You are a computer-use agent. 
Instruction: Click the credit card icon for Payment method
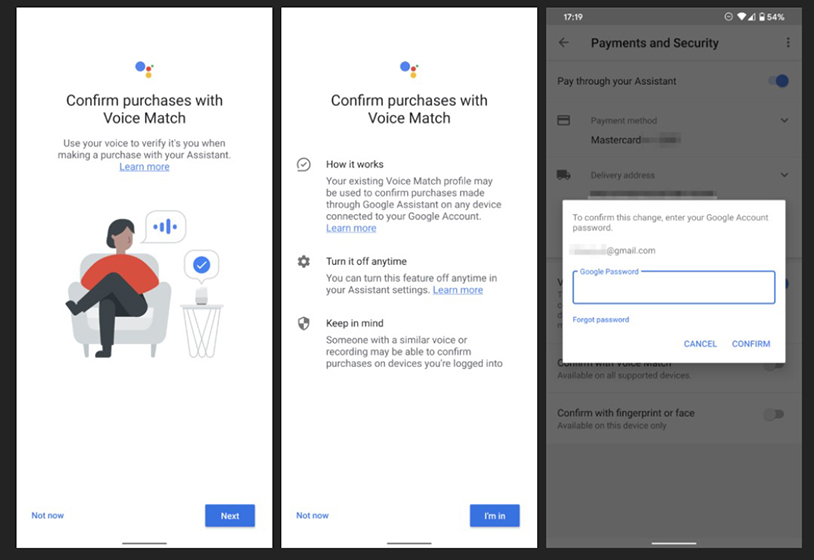click(x=563, y=120)
